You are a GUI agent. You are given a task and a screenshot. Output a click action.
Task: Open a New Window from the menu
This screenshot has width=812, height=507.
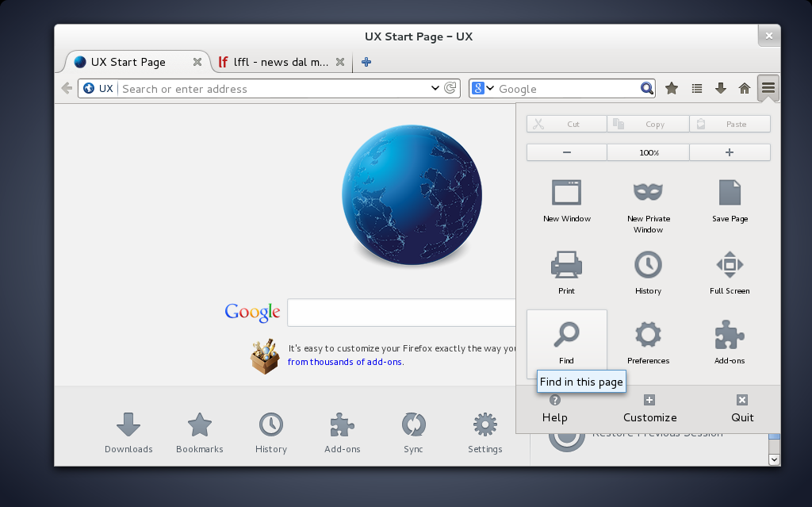[x=566, y=202]
